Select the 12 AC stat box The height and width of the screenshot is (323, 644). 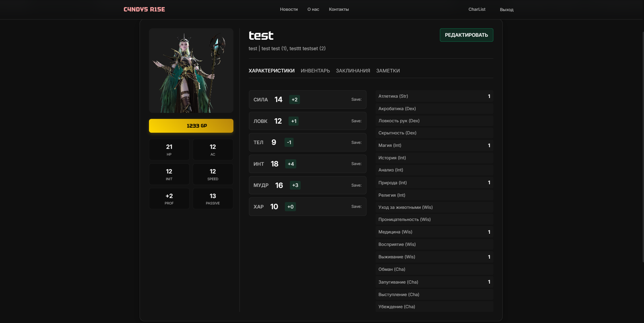213,150
